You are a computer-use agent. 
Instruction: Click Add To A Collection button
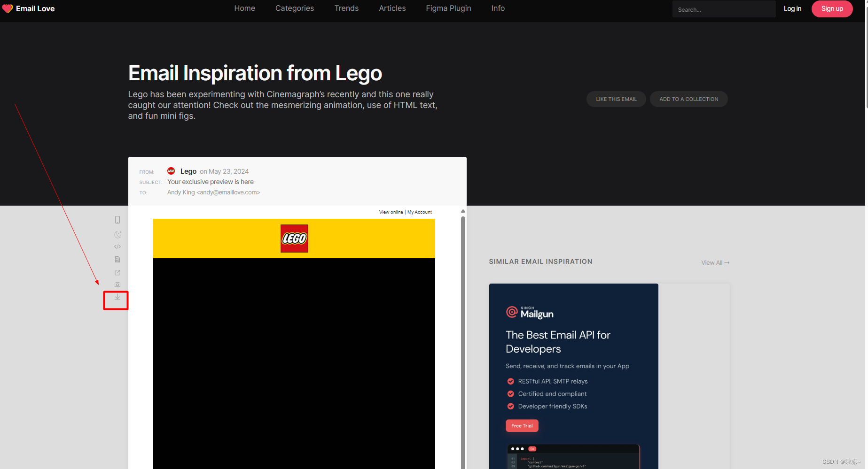(x=688, y=99)
